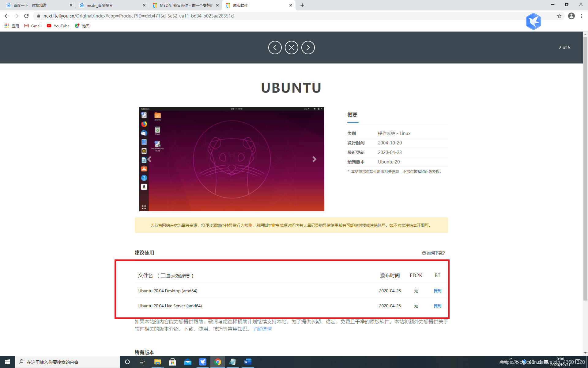The image size is (588, 368).
Task: Close the 百度一下 tab
Action: pyautogui.click(x=71, y=5)
